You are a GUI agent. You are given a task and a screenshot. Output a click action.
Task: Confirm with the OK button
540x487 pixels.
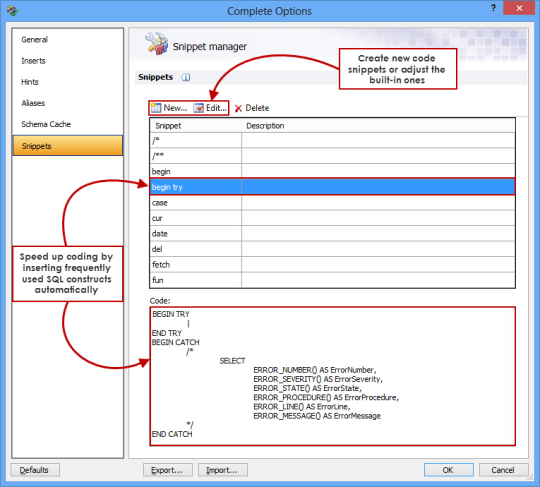pos(449,470)
